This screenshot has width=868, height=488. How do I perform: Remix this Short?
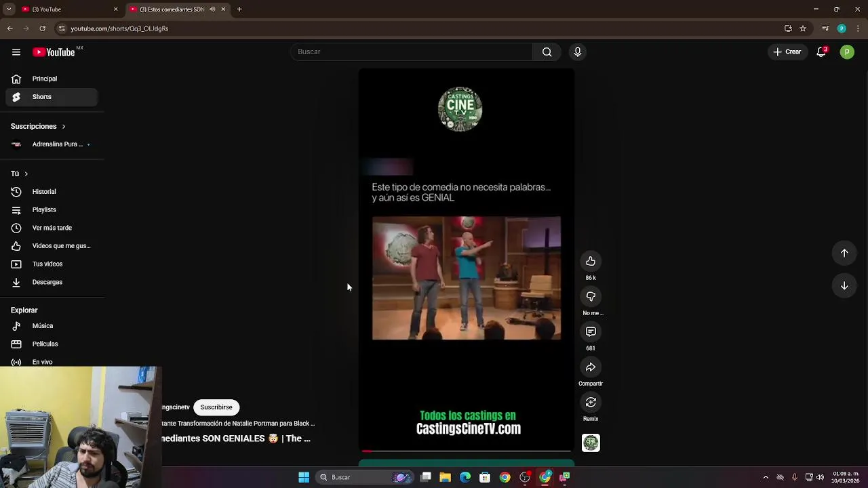pos(591,403)
